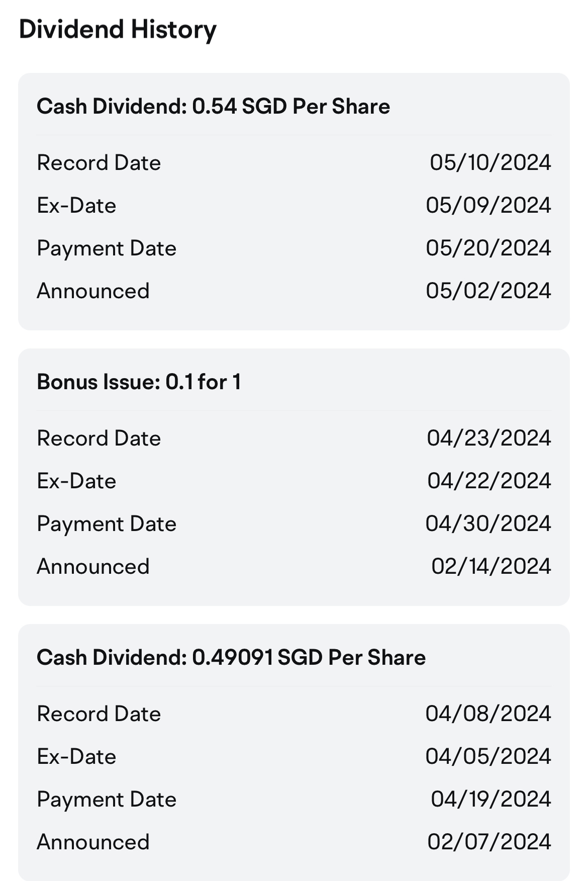
Task: Tap the 04/08/2024 record date value
Action: (x=488, y=714)
